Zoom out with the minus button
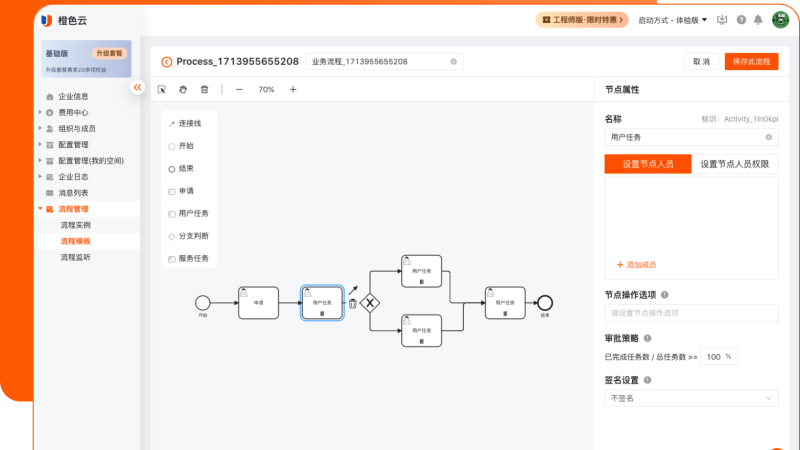 [239, 89]
